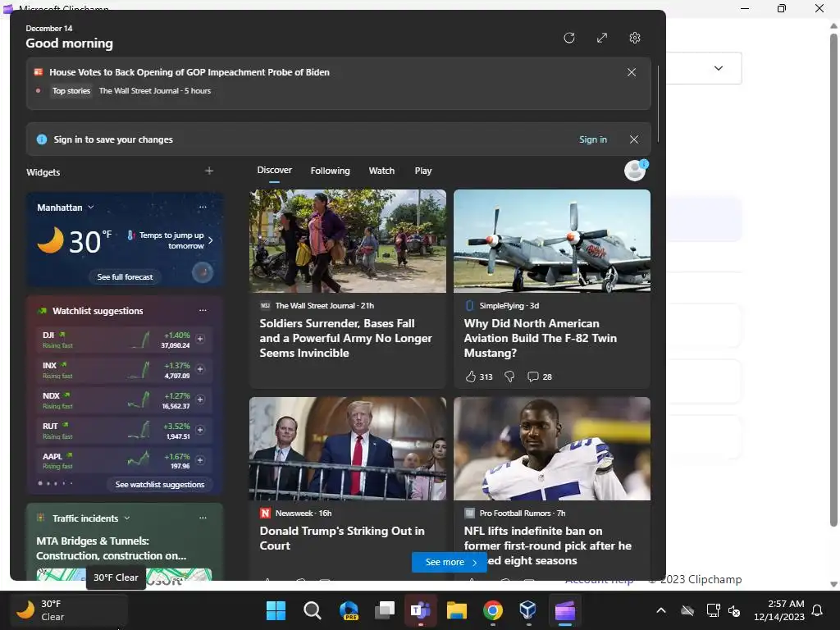Open the 3D Viewer cube taskbar icon
The image size is (840, 630).
coord(528,610)
